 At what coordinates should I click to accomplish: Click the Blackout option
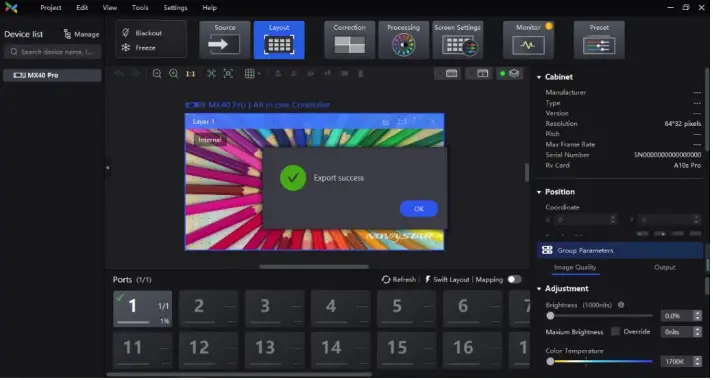coord(142,33)
